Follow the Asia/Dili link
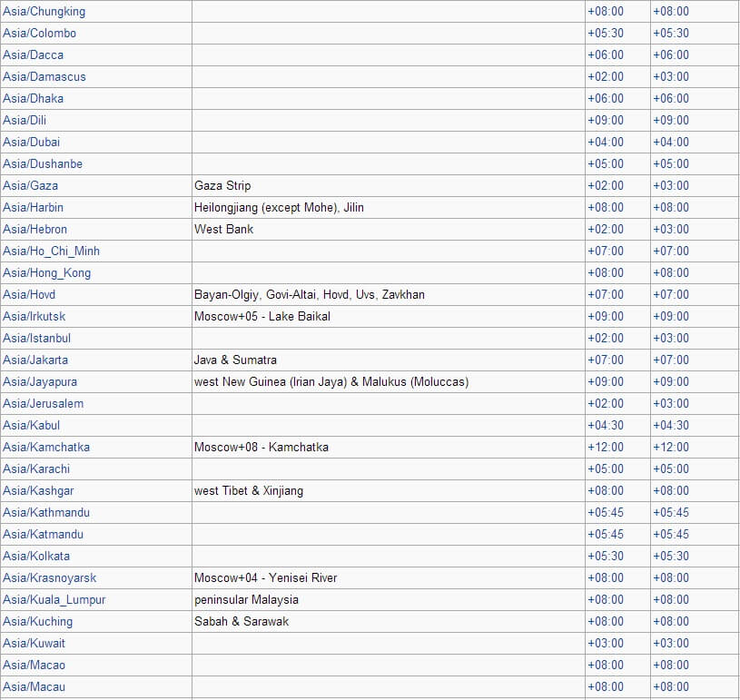740x700 pixels. (x=25, y=120)
